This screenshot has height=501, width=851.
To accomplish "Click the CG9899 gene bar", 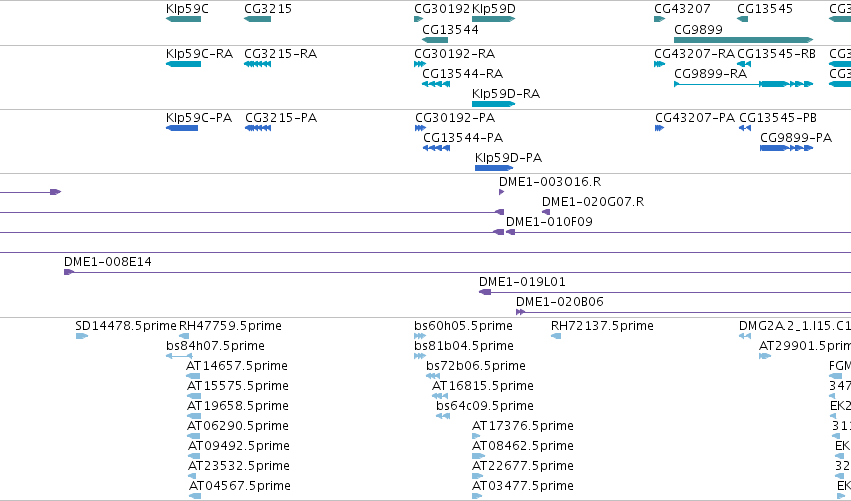I will tap(744, 40).
